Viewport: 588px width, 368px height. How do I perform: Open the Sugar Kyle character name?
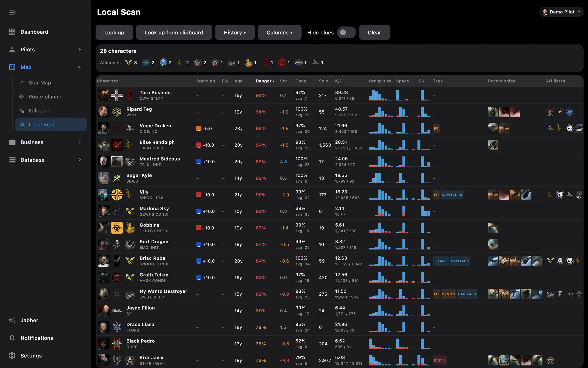point(139,175)
